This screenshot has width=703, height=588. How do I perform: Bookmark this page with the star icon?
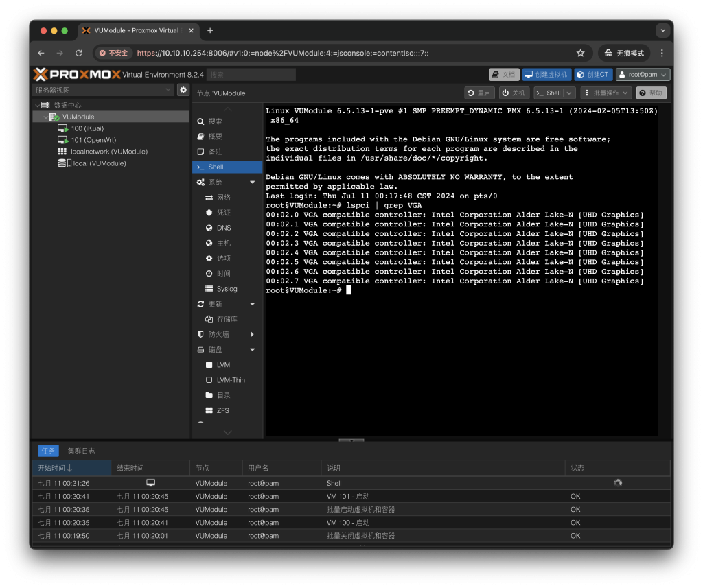[x=581, y=53]
